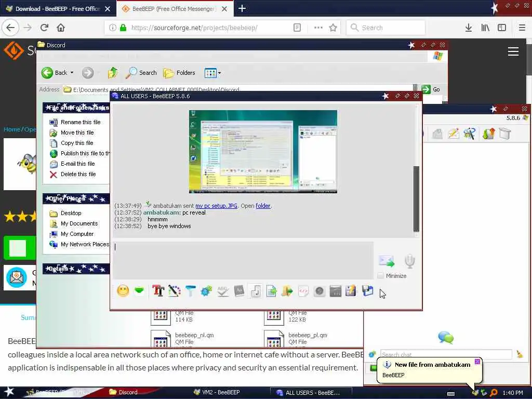Viewport: 532px width, 399px height.
Task: Click the pencil edit icon in VM2 window
Action: click(x=453, y=134)
